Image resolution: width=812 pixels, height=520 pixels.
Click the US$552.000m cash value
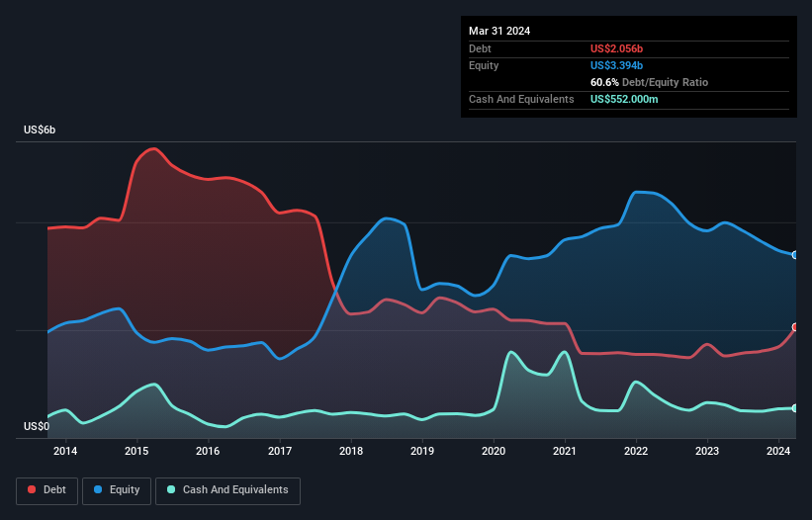click(x=624, y=99)
